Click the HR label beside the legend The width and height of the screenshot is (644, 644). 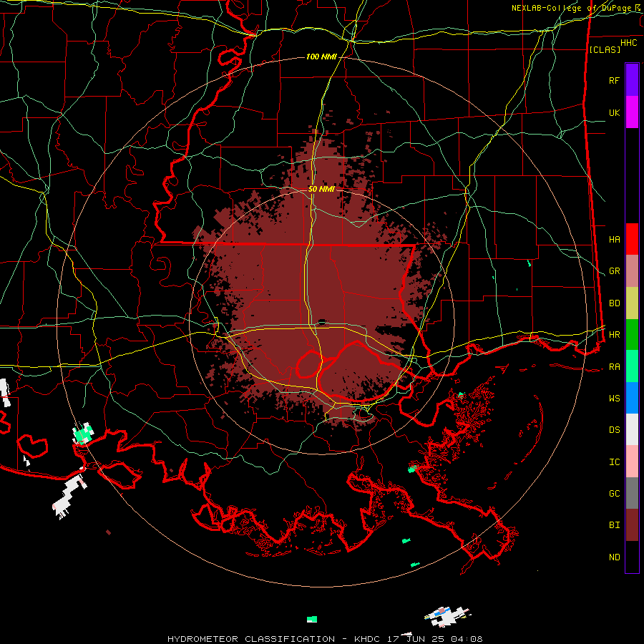(x=614, y=335)
